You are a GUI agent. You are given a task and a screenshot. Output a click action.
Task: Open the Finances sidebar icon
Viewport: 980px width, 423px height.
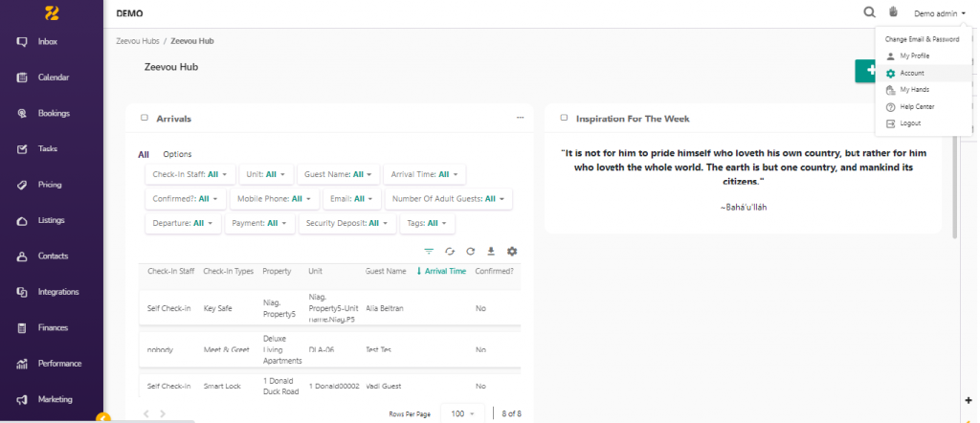(22, 327)
